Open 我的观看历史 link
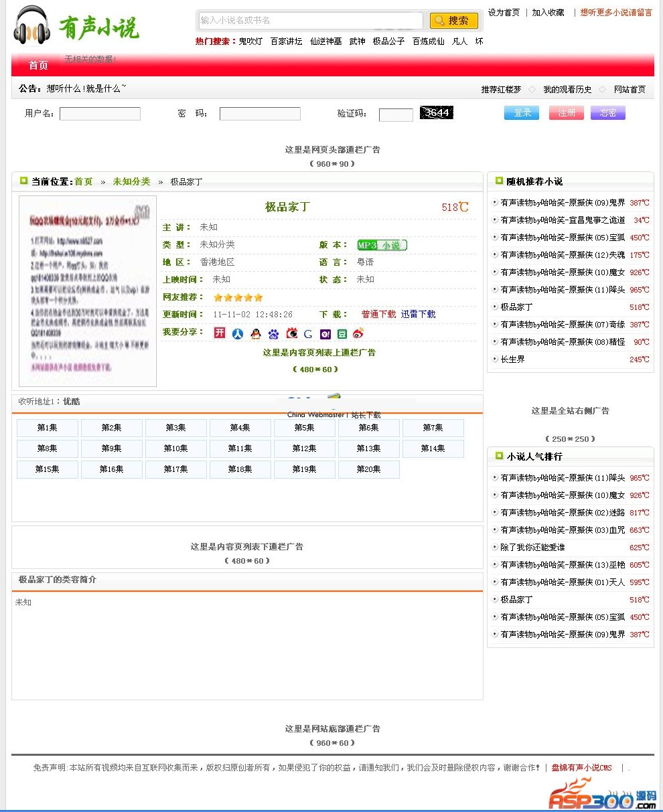663x812 pixels. coord(567,89)
